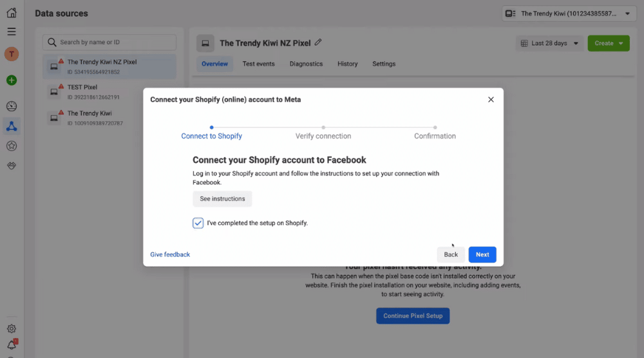Image resolution: width=644 pixels, height=358 pixels.
Task: Open settings gear icon in sidebar
Action: click(12, 328)
